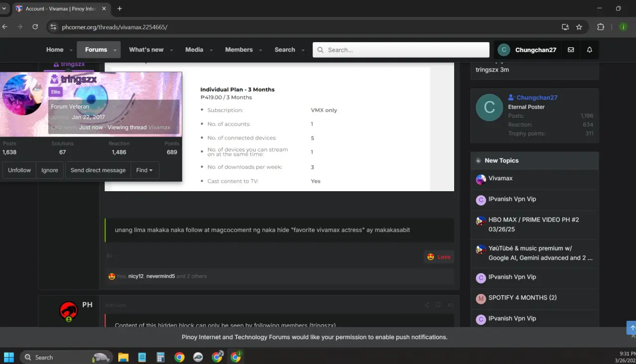636x364 pixels.
Task: Reload the page
Action: [x=35, y=27]
